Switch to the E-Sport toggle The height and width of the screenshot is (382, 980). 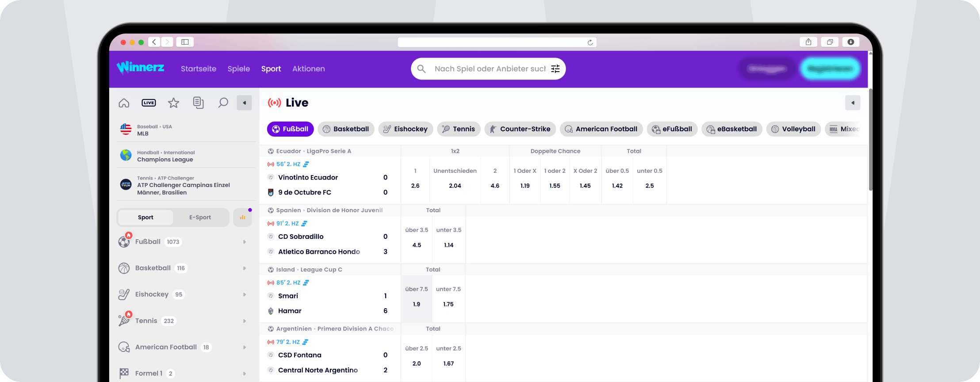click(200, 218)
